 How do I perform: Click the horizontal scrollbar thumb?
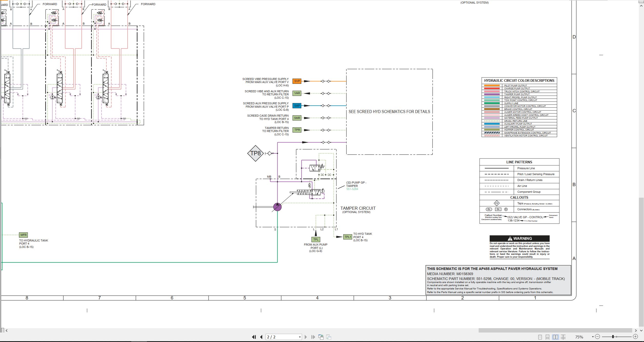click(555, 330)
